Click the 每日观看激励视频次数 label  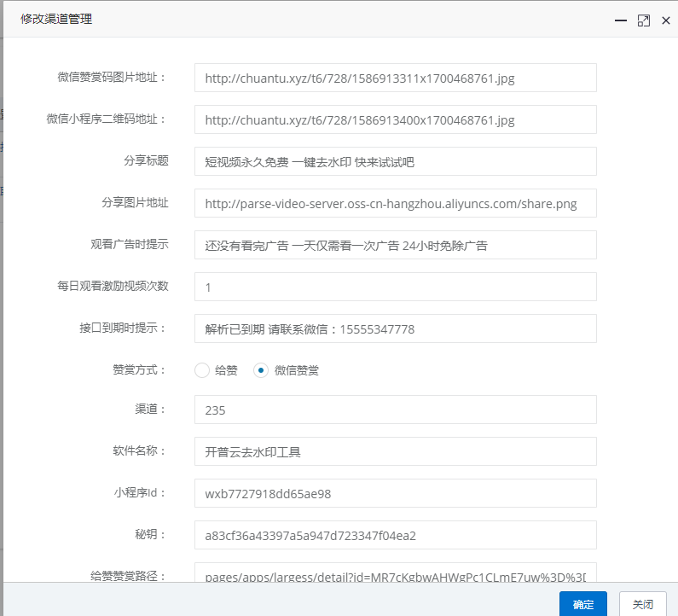[113, 286]
